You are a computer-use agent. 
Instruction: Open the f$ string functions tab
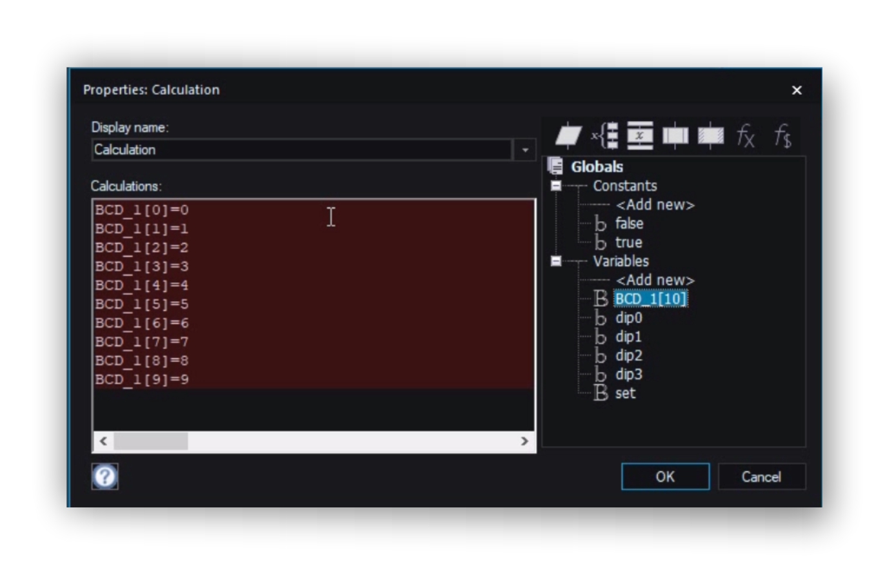(x=782, y=135)
